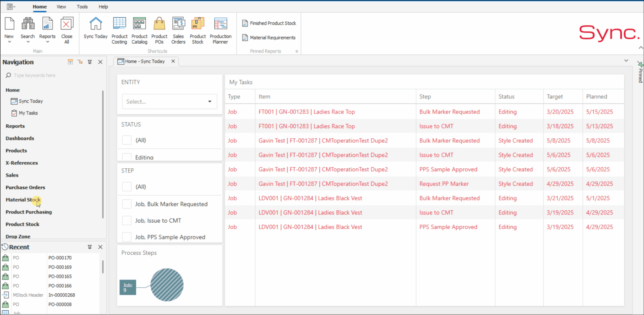Close the Navigation panel
644x315 pixels.
tap(100, 62)
